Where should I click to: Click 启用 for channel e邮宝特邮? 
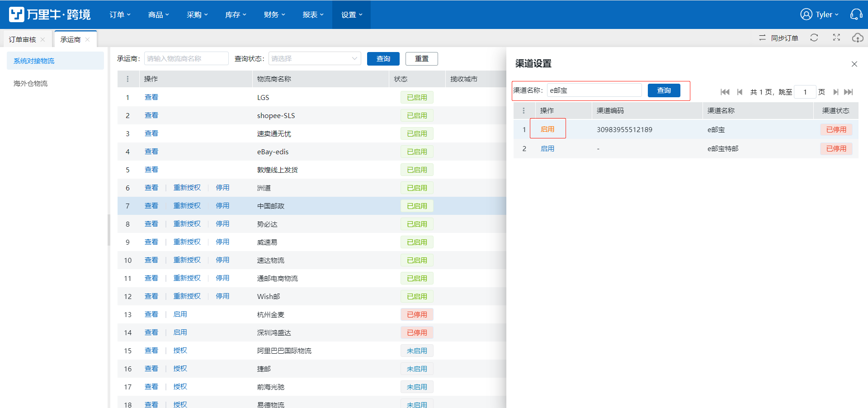[547, 148]
